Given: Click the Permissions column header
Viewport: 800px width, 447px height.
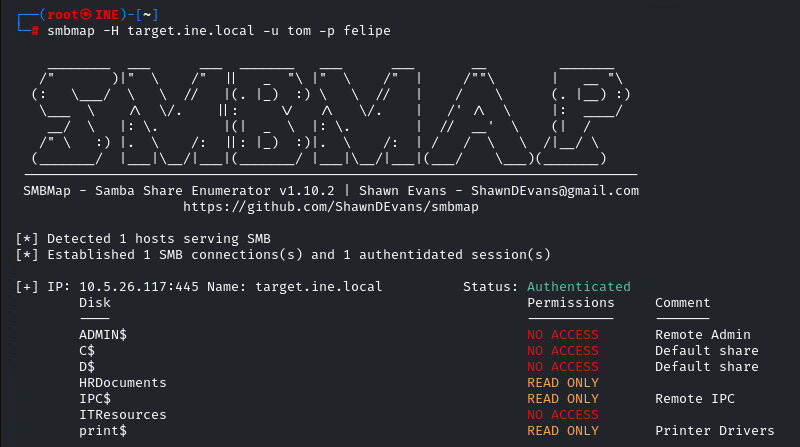Looking at the screenshot, I should coord(570,302).
